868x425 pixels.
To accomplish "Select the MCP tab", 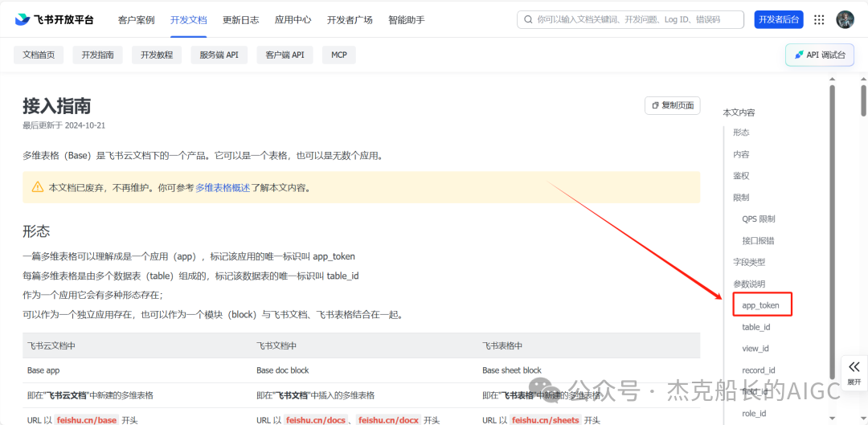I will click(339, 55).
